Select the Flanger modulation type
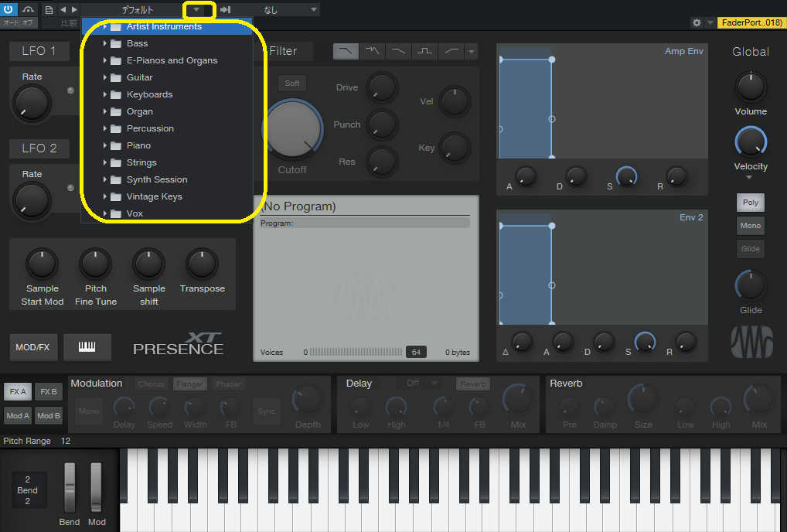787x532 pixels. [189, 384]
